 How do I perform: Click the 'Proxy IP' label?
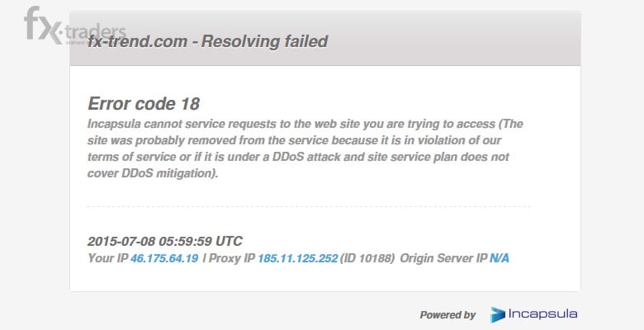pos(232,258)
